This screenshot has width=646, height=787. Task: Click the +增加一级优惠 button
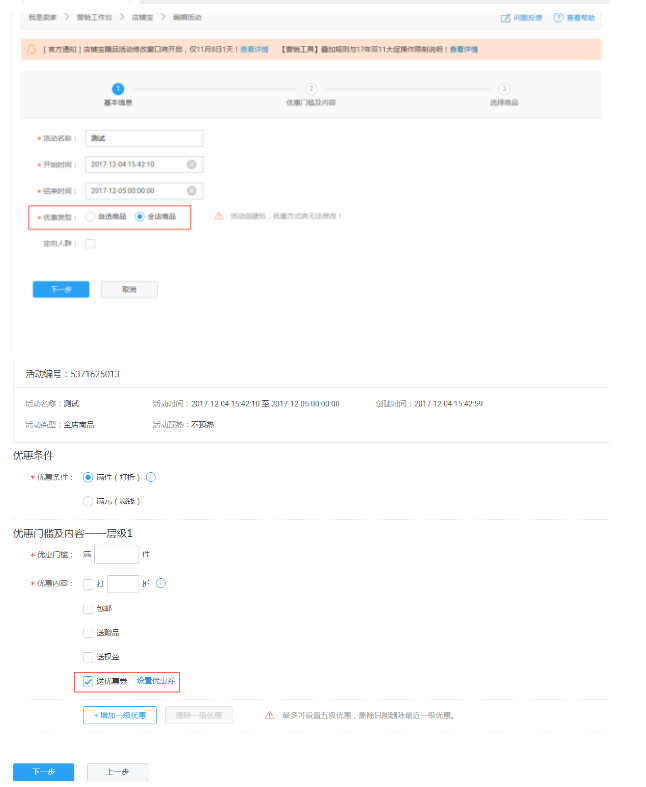(x=120, y=715)
